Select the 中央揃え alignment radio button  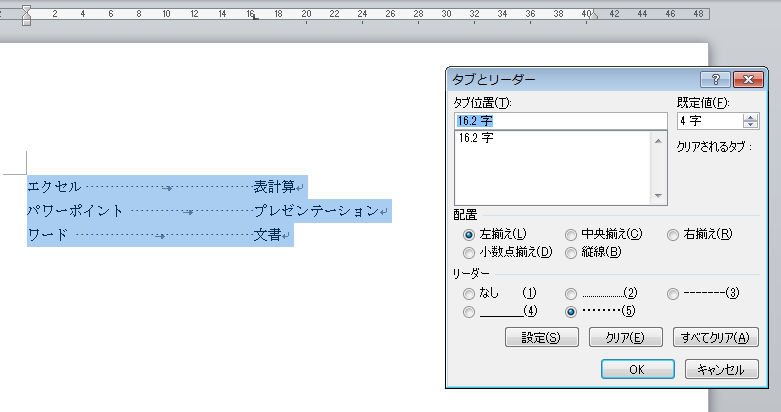pos(571,235)
